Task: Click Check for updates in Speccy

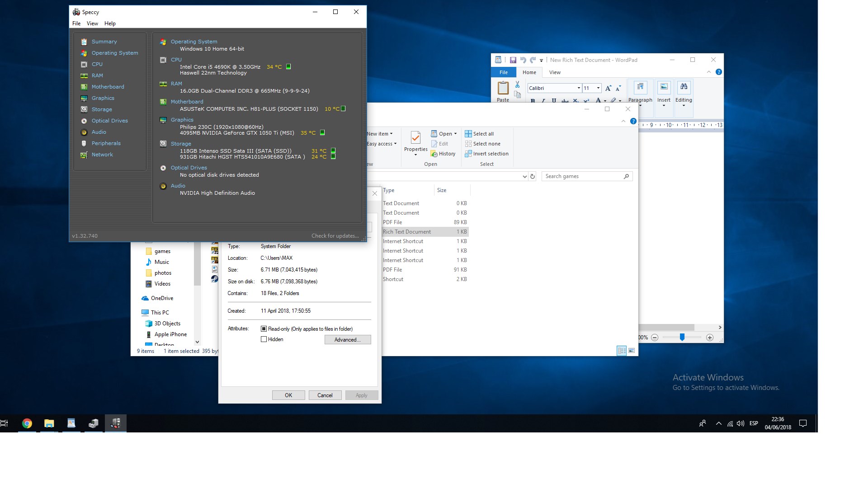Action: (x=335, y=236)
